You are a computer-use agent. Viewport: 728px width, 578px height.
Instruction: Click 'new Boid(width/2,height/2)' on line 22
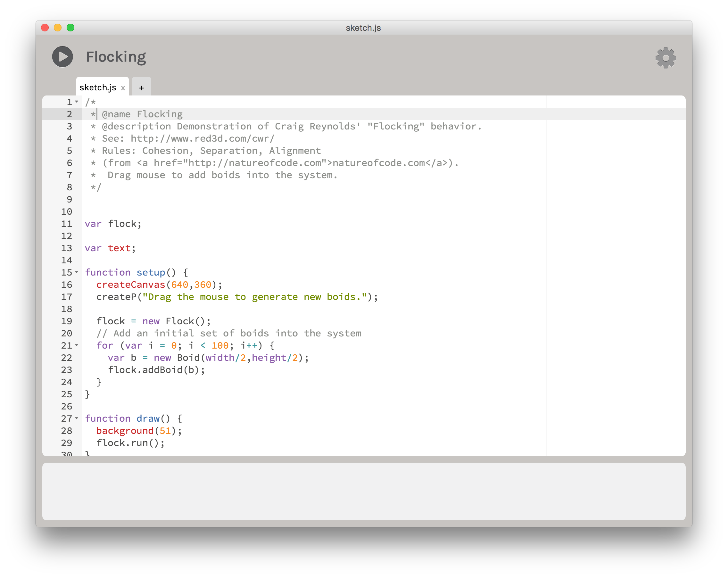228,358
